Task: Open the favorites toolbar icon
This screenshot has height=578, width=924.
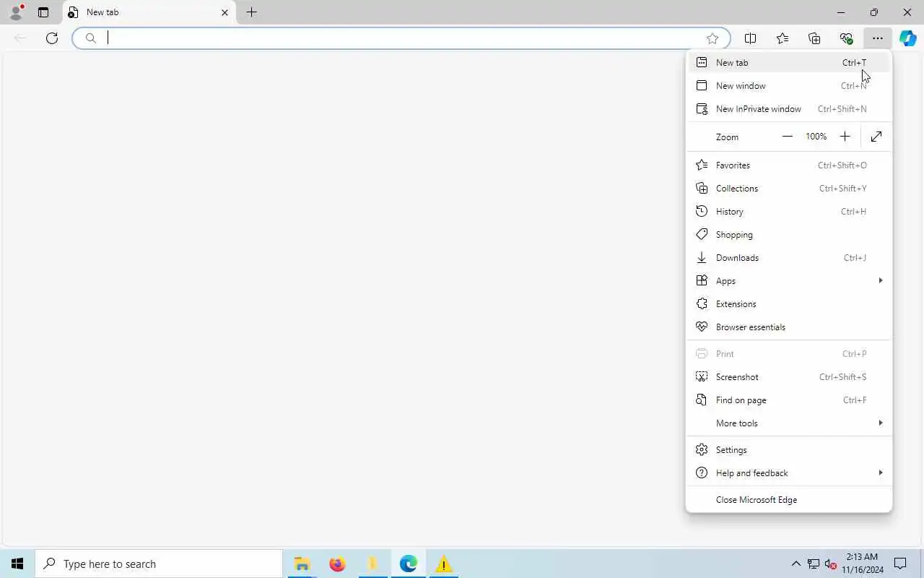Action: [x=783, y=38]
